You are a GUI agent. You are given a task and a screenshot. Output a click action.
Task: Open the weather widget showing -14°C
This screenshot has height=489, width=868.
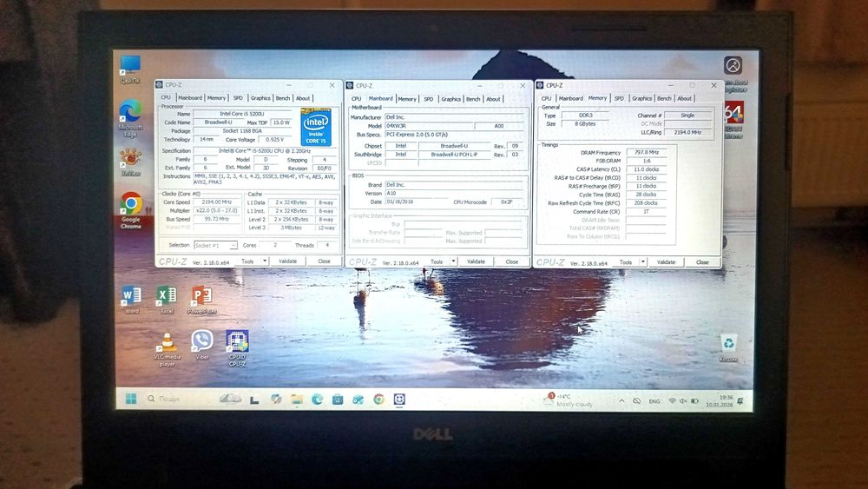coord(568,400)
